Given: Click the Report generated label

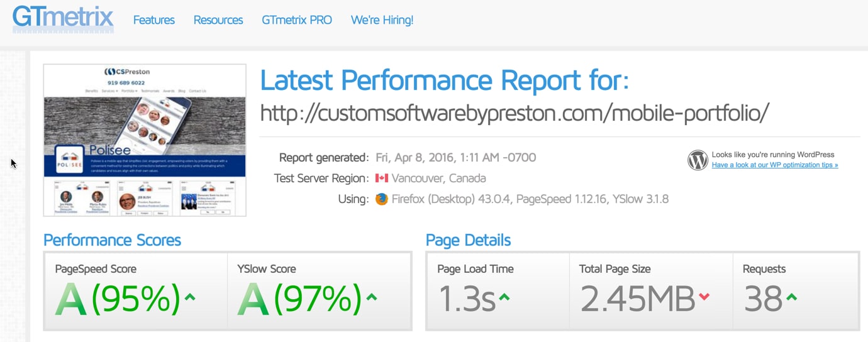Looking at the screenshot, I should click(324, 158).
